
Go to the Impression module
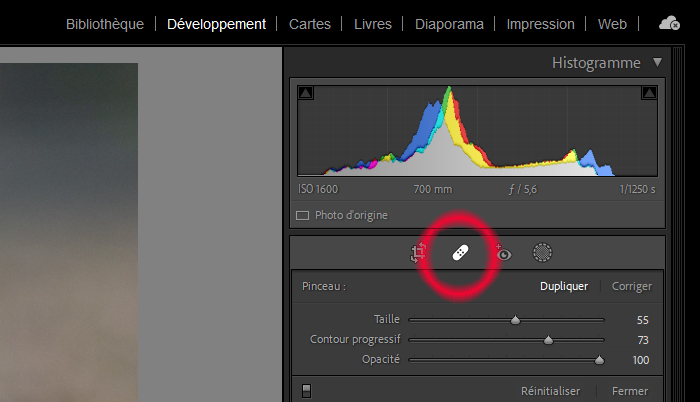tap(540, 24)
